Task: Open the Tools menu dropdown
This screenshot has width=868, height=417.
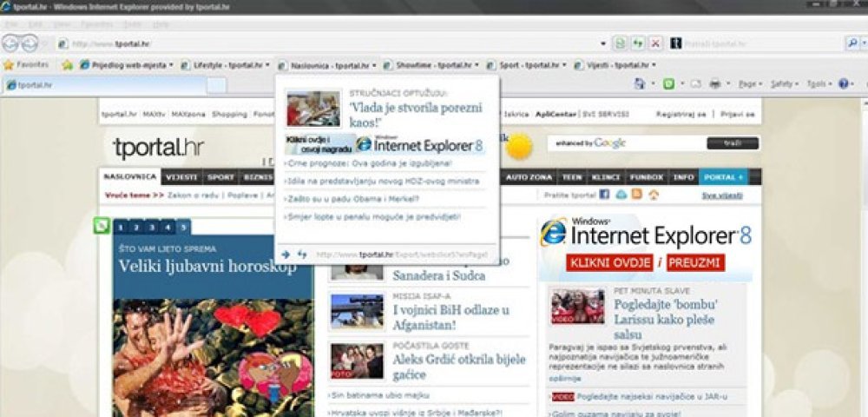Action: [819, 84]
